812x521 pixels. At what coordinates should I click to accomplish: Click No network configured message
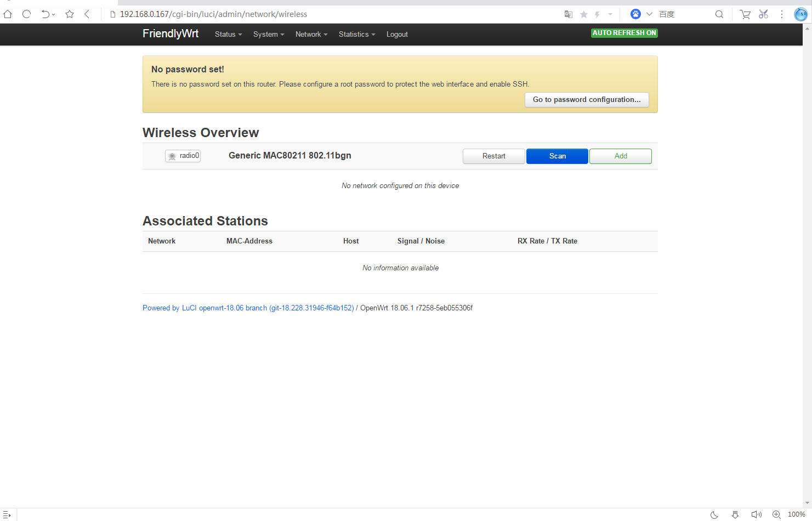coord(400,186)
